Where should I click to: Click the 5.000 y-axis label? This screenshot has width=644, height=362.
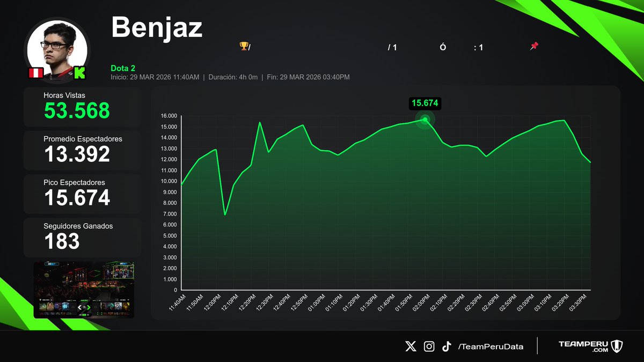[170, 236]
